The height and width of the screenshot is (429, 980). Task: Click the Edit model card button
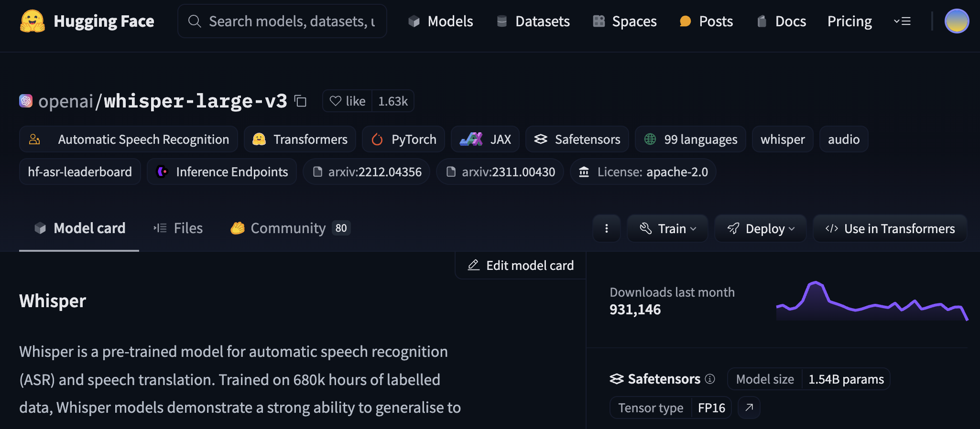pyautogui.click(x=521, y=265)
